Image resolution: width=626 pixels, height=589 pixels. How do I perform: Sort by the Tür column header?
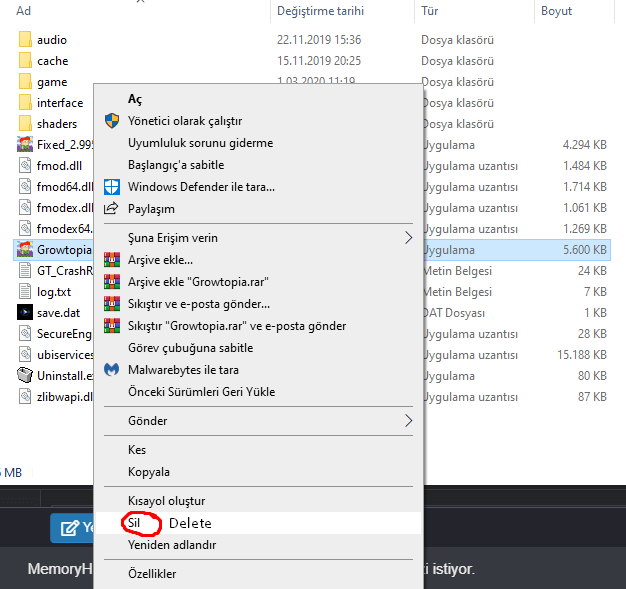(430, 11)
